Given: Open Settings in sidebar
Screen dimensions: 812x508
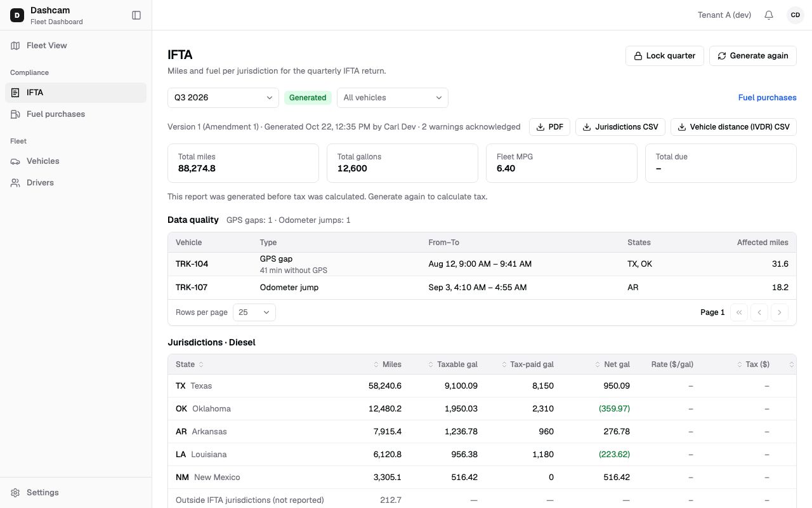Looking at the screenshot, I should (75, 493).
